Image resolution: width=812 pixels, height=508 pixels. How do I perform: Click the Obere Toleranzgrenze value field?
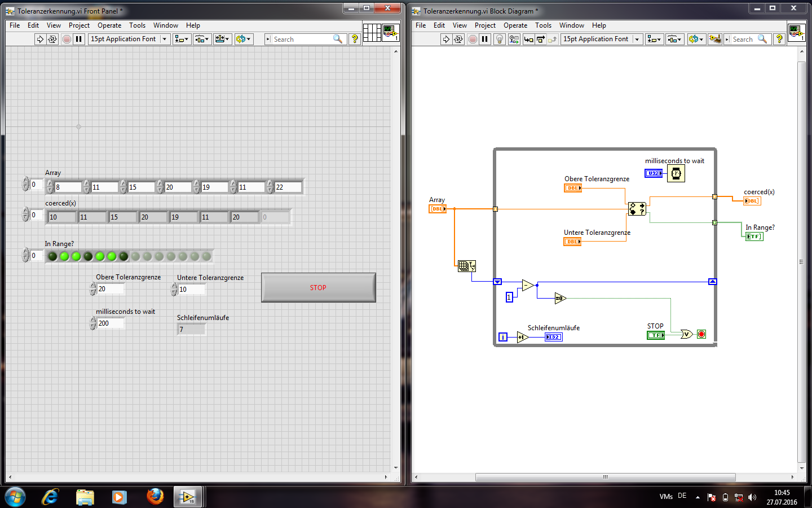pyautogui.click(x=111, y=289)
